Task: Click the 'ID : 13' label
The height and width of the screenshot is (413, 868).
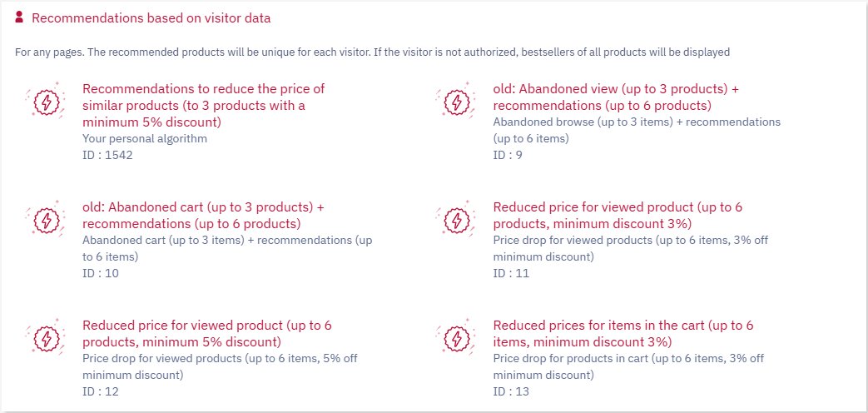Action: (x=511, y=391)
